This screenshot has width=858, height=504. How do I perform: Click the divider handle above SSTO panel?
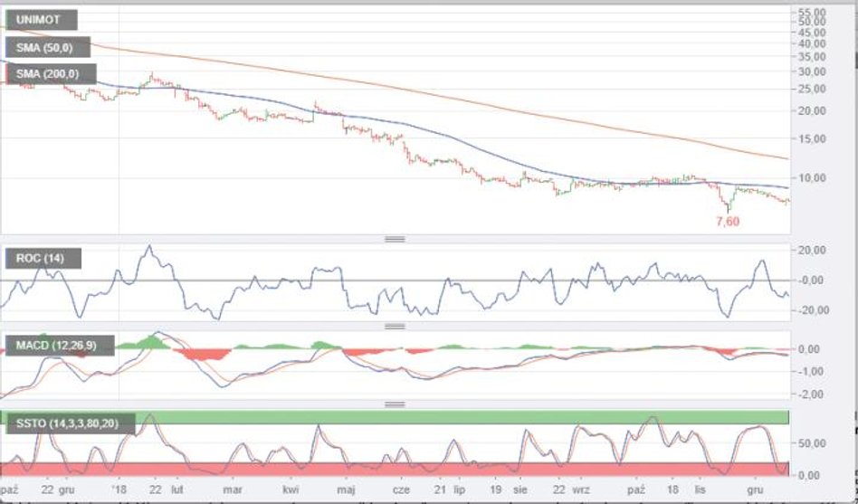[x=395, y=404]
